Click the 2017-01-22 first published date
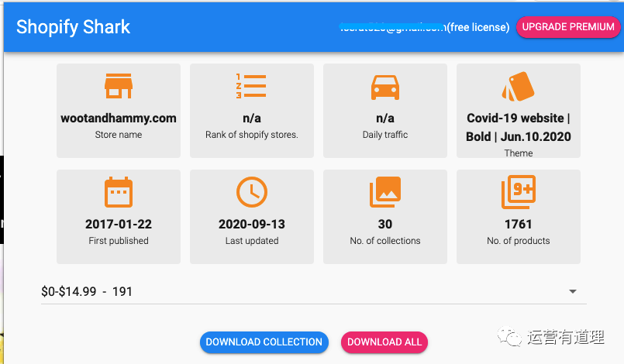The image size is (624, 364). (119, 224)
